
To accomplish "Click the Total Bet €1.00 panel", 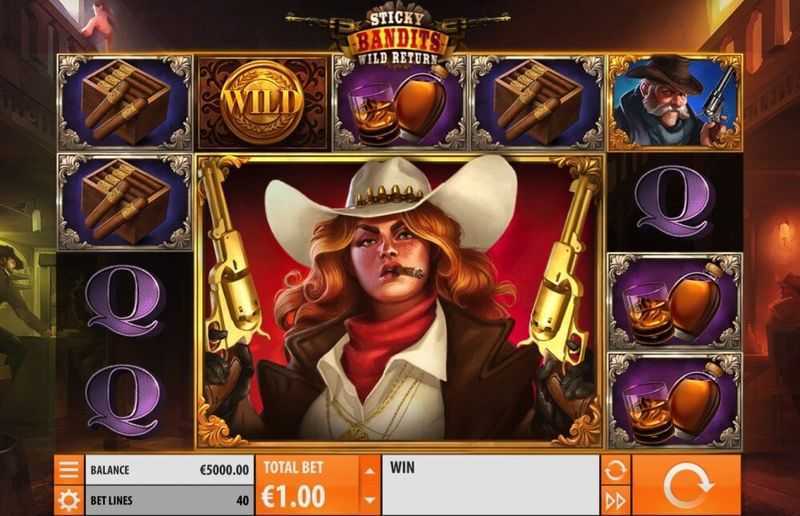I will point(308,485).
